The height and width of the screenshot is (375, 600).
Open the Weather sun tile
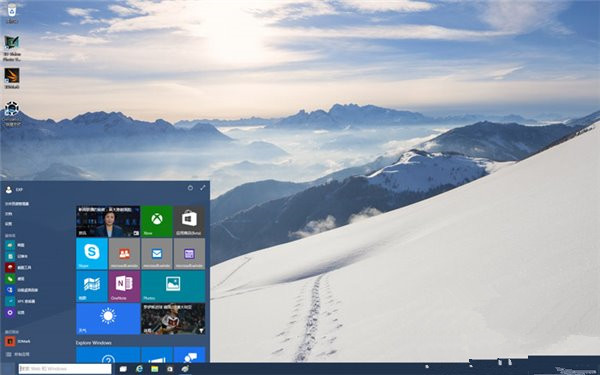pyautogui.click(x=108, y=319)
